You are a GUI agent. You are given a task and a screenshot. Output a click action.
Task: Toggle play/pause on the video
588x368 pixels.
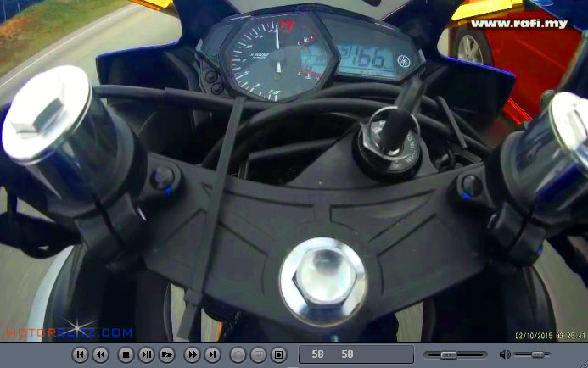146,354
